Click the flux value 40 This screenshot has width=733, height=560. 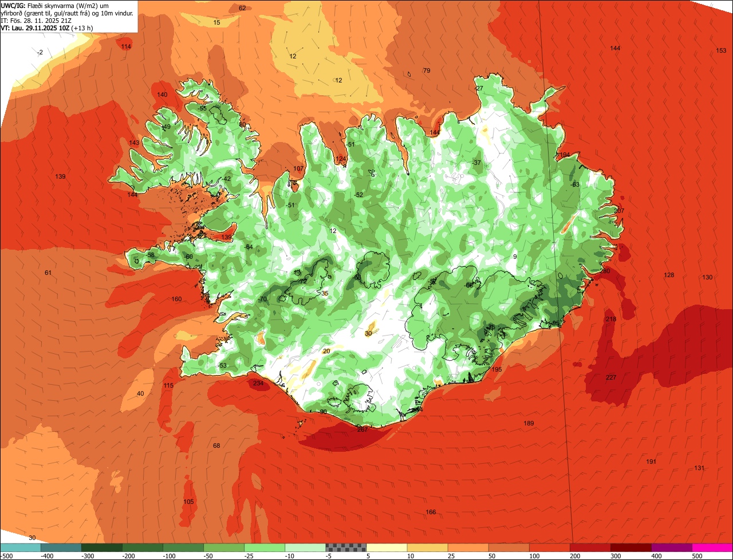pos(141,393)
